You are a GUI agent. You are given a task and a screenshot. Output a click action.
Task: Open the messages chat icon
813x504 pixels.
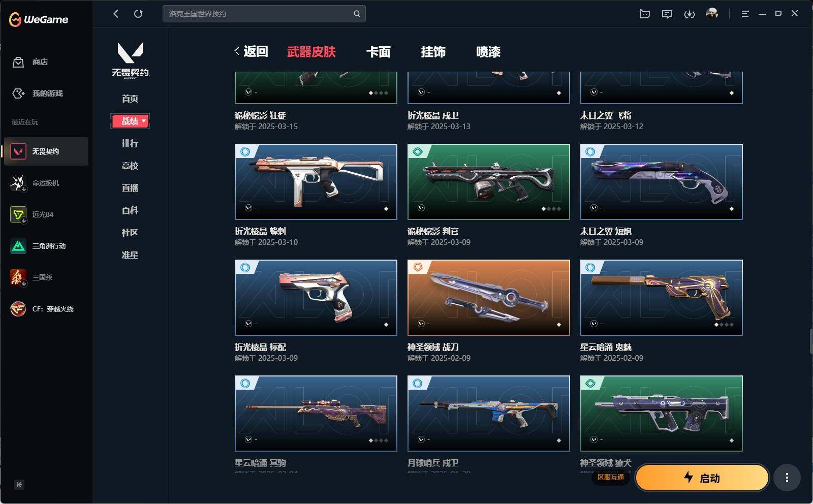click(x=667, y=14)
